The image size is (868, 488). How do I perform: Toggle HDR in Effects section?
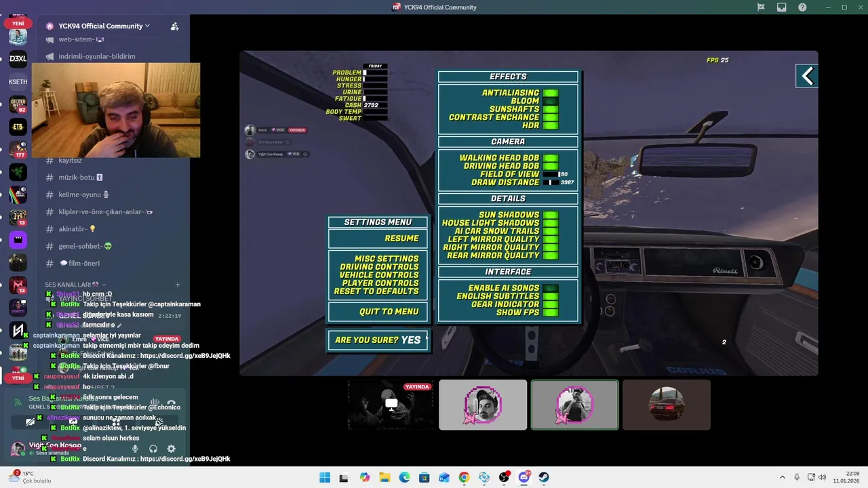click(550, 125)
